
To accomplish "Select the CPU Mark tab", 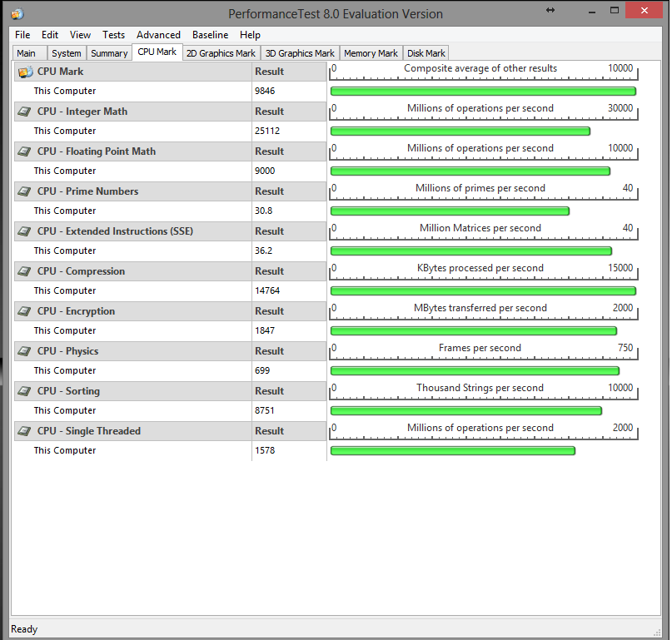I will pyautogui.click(x=157, y=52).
